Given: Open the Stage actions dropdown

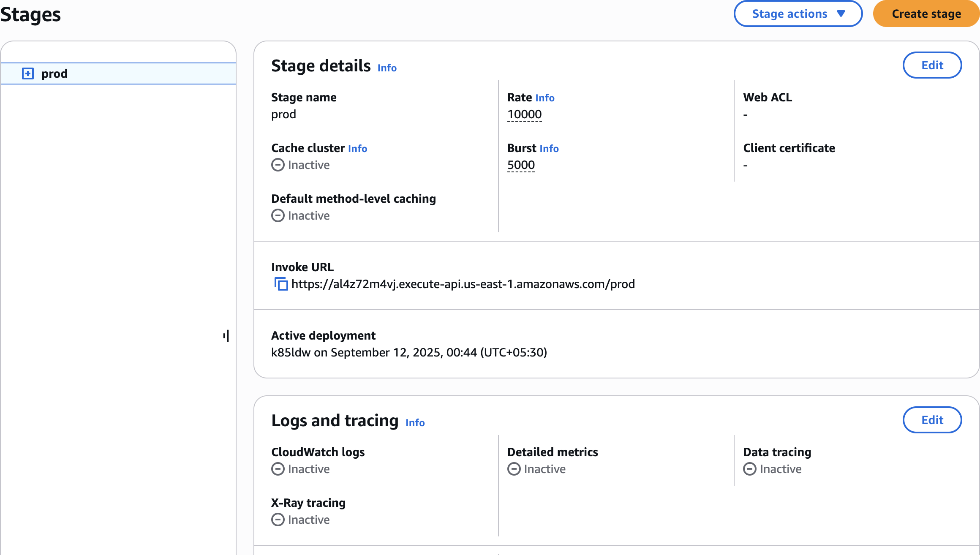Looking at the screenshot, I should (x=798, y=14).
